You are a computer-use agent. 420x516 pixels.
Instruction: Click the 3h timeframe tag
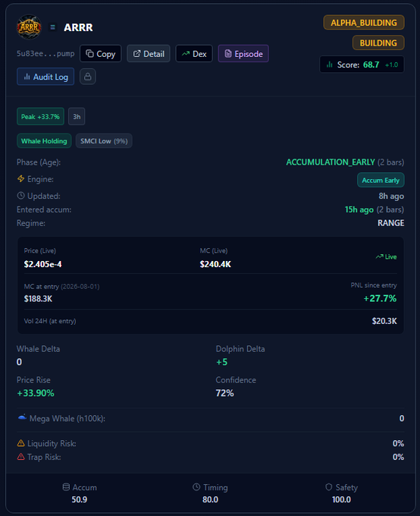77,117
